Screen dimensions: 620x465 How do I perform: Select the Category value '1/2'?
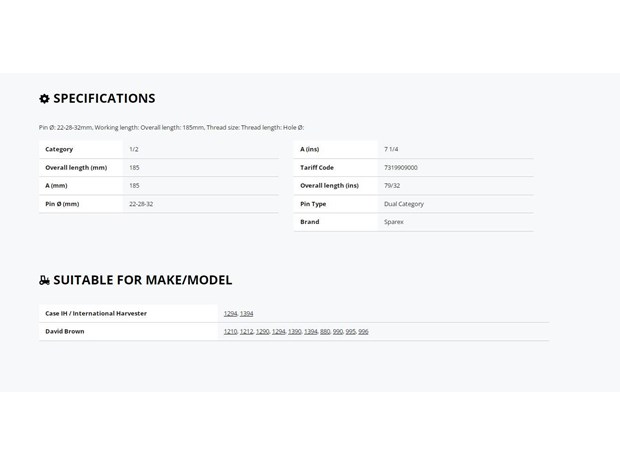[x=134, y=149]
